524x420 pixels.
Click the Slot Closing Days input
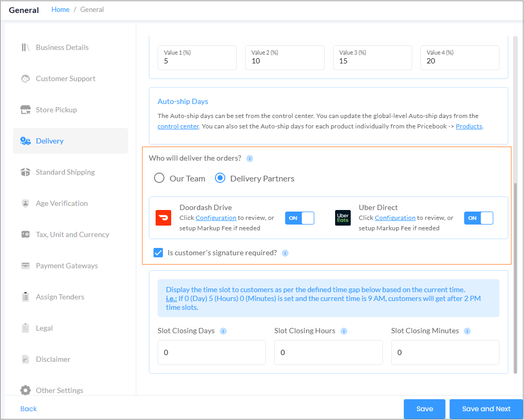(x=212, y=352)
